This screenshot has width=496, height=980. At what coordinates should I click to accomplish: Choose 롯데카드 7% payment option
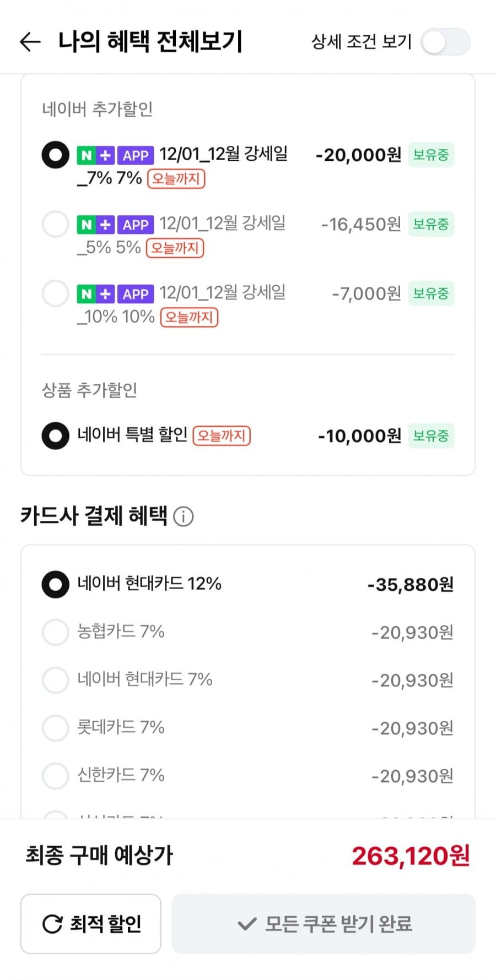click(x=56, y=728)
